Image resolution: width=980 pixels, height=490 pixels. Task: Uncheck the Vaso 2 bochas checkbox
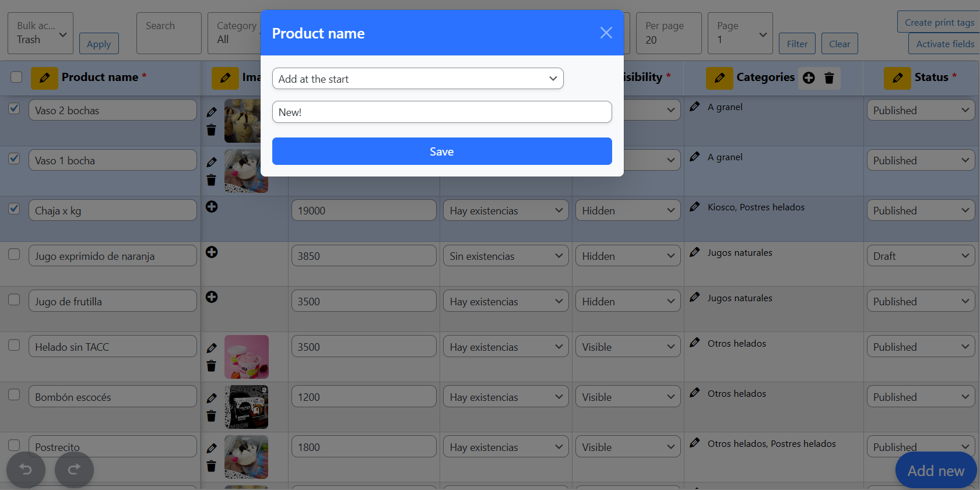15,109
